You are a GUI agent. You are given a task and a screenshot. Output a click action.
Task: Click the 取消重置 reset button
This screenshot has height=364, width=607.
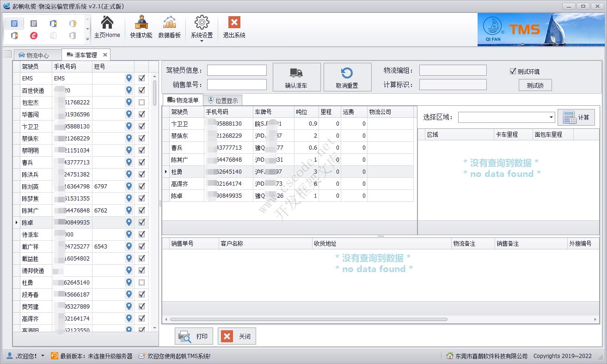point(347,77)
